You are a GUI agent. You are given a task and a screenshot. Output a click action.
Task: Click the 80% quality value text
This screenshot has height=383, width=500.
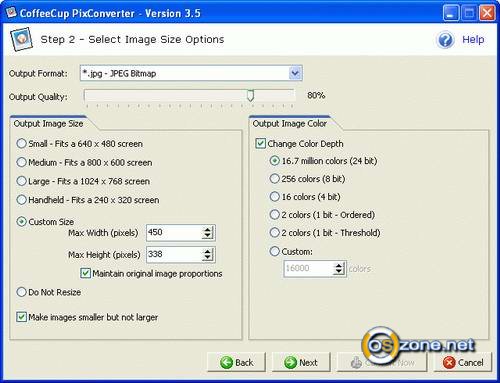point(316,95)
